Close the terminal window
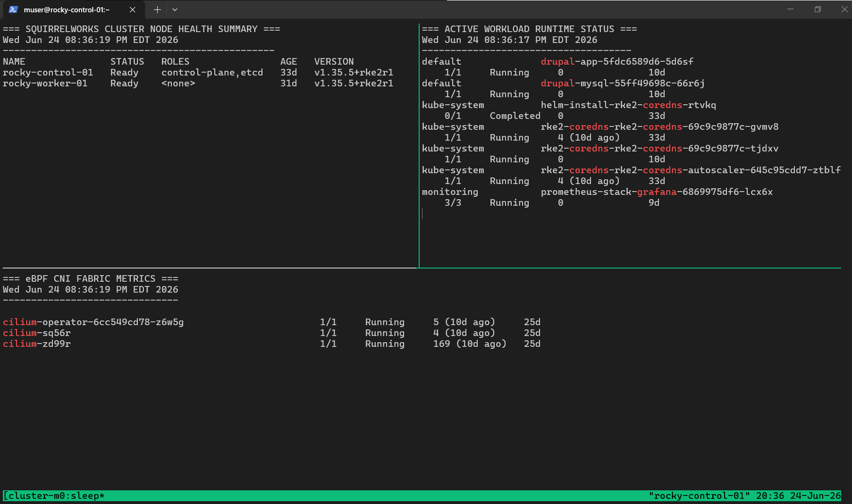The height and width of the screenshot is (504, 852). (x=844, y=9)
